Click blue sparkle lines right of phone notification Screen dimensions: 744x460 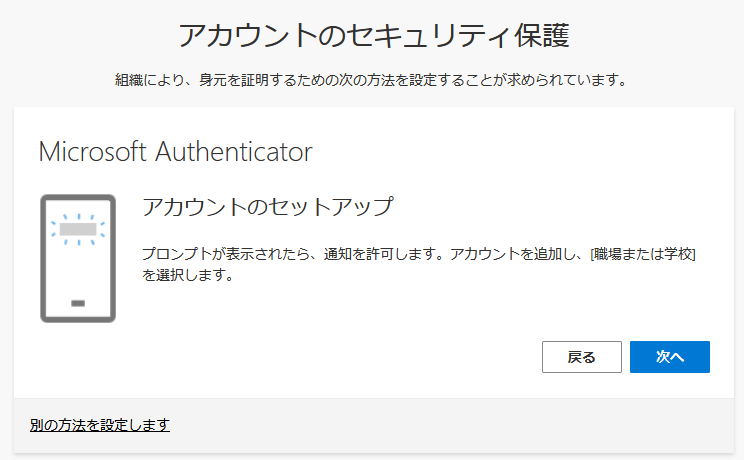pyautogui.click(x=102, y=229)
